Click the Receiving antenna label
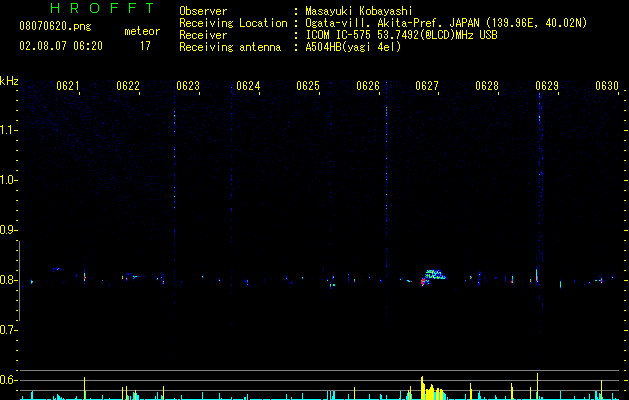Screen dimensions: 629x400 click(230, 47)
